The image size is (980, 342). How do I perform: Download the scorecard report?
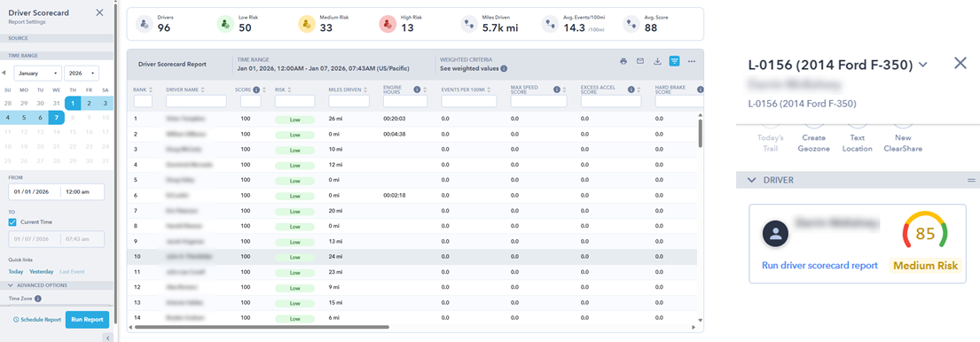tap(657, 61)
